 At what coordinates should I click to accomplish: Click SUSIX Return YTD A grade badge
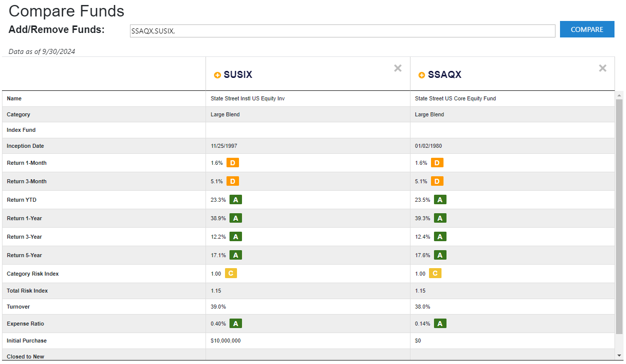point(236,200)
